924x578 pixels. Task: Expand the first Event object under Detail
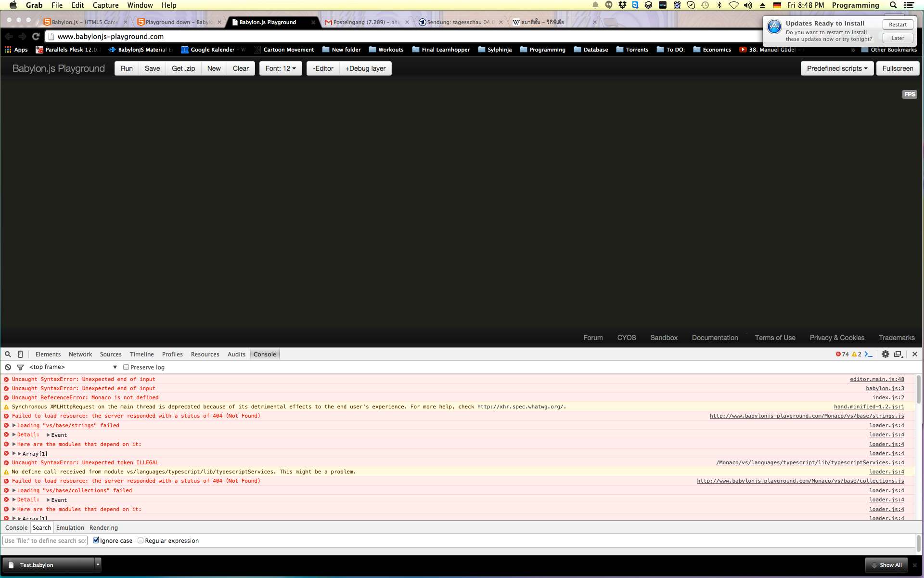coord(48,435)
